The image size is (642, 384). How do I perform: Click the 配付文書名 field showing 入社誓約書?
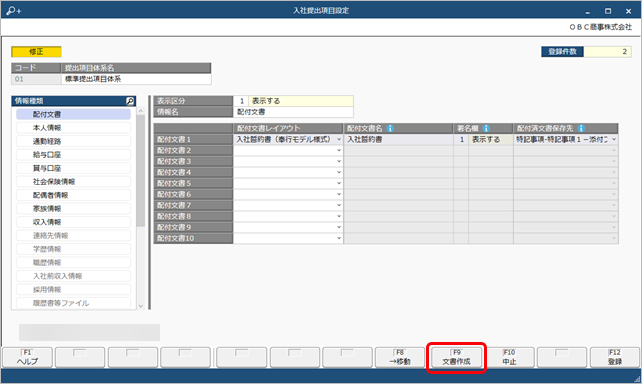point(398,139)
